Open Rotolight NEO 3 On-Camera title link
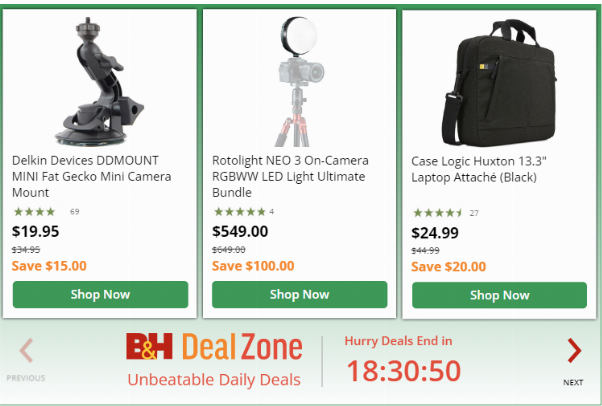 tap(290, 176)
